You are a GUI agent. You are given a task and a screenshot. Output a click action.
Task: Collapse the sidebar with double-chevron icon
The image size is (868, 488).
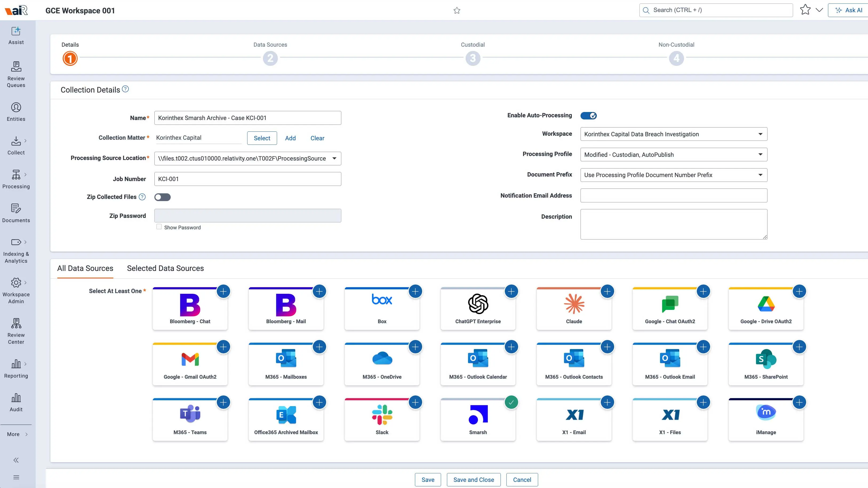click(x=16, y=460)
